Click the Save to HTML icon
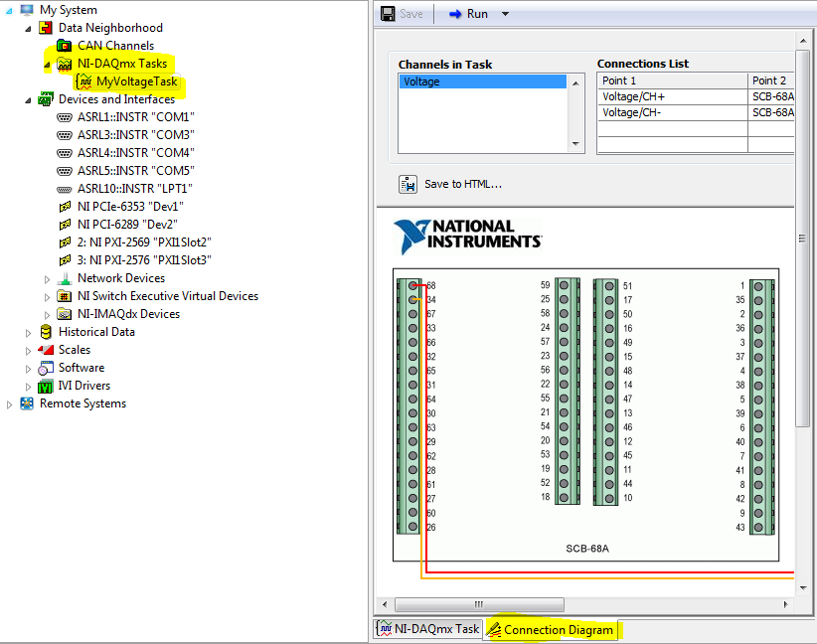 (408, 184)
